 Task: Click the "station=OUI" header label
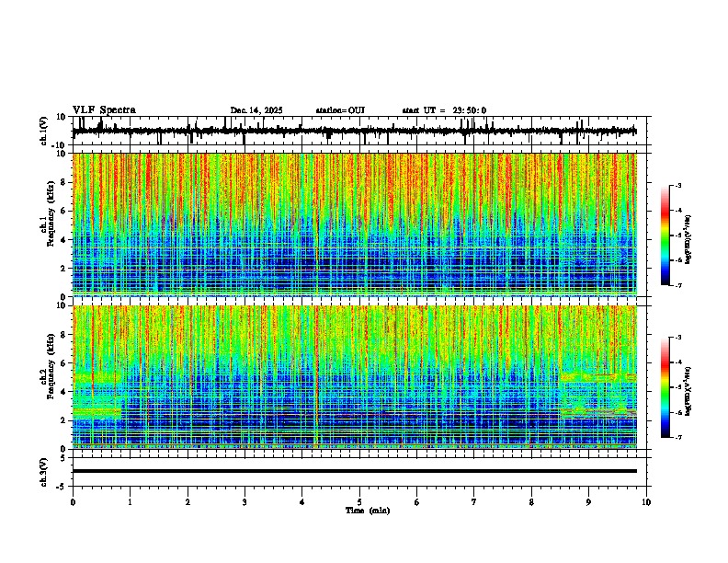click(x=340, y=110)
